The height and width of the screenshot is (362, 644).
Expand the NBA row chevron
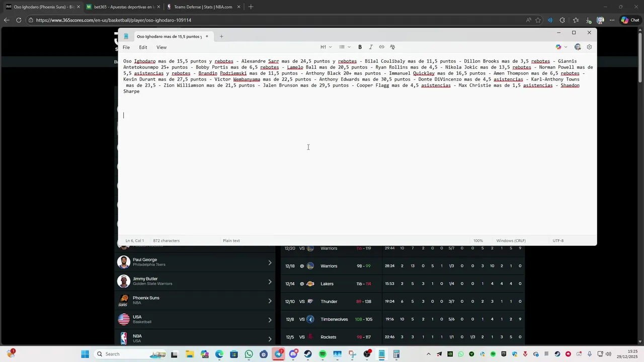[270, 339]
